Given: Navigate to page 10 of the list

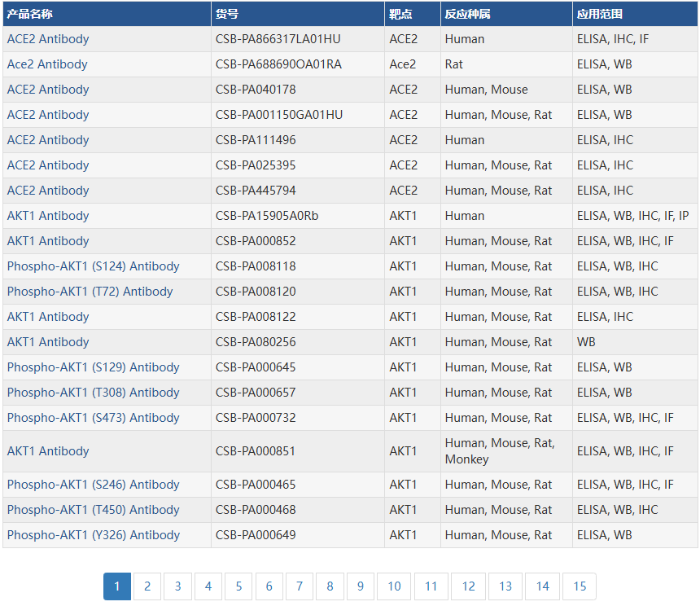Looking at the screenshot, I should (x=394, y=586).
